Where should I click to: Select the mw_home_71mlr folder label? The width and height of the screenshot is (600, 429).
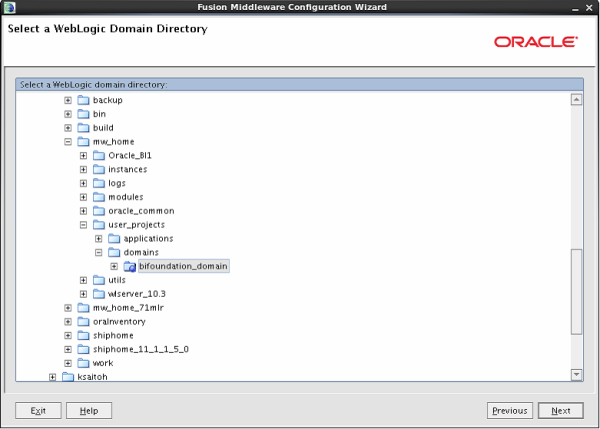[x=126, y=308]
